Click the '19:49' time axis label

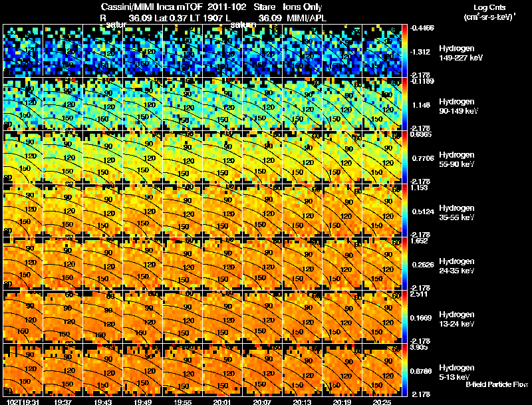click(143, 402)
